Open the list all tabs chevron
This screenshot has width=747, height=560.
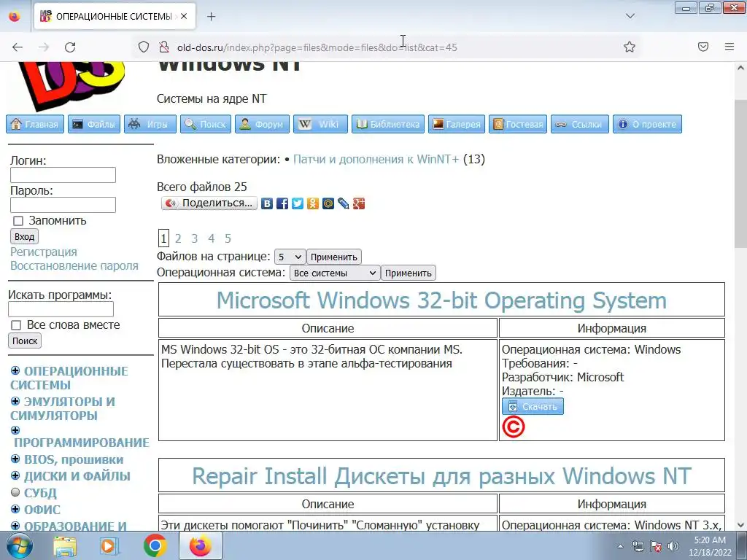(630, 16)
